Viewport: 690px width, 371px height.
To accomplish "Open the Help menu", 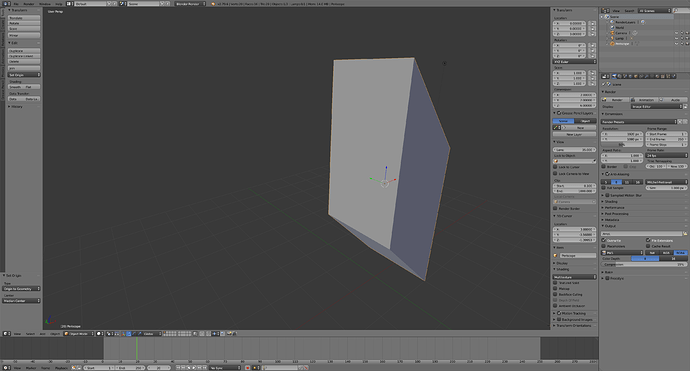I will pyautogui.click(x=59, y=4).
